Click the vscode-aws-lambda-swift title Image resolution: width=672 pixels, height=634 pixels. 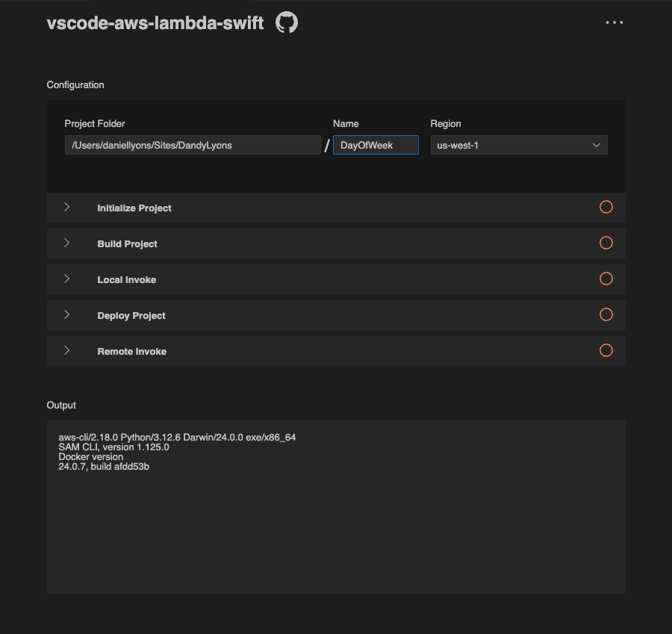pyautogui.click(x=155, y=22)
